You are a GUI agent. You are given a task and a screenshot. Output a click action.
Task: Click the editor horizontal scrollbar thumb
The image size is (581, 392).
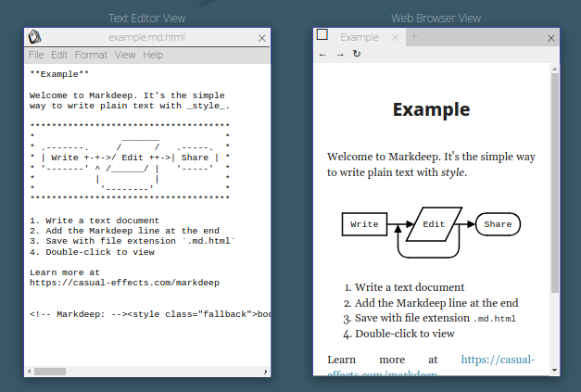(x=50, y=372)
